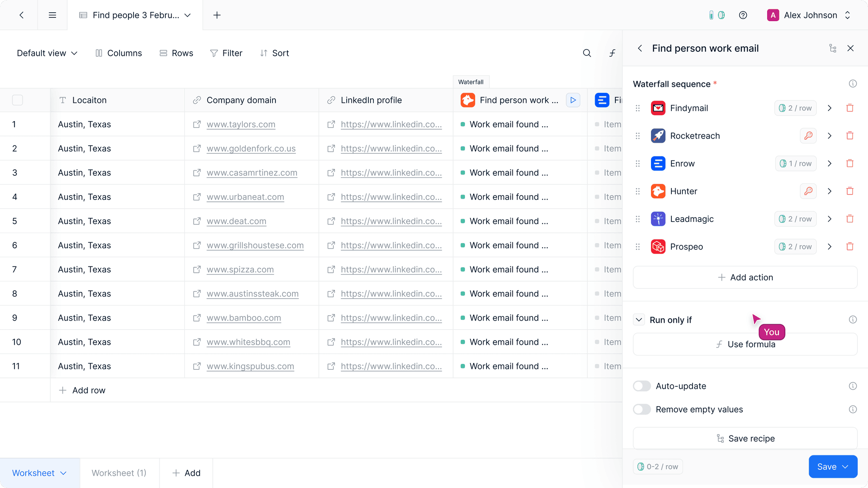Delete Prospeo from the sequence
868x488 pixels.
point(850,247)
